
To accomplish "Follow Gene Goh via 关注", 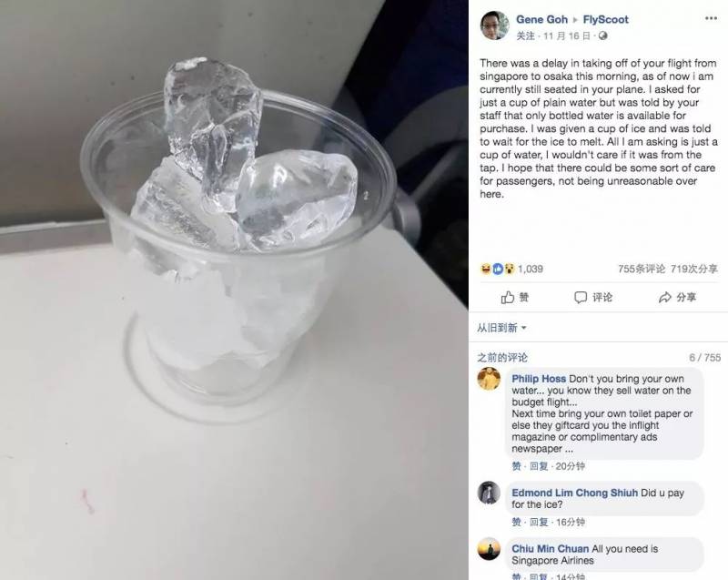I will [526, 36].
